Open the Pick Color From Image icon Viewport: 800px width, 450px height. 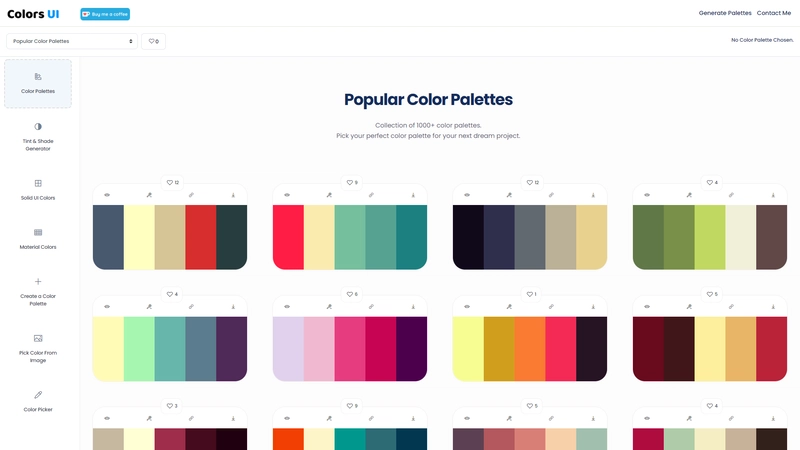point(38,338)
